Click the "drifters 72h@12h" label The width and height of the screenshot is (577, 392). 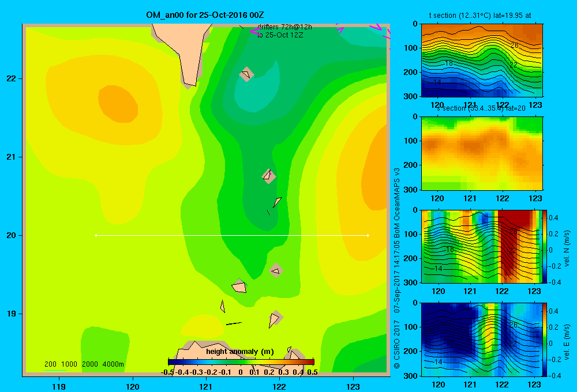coord(284,27)
